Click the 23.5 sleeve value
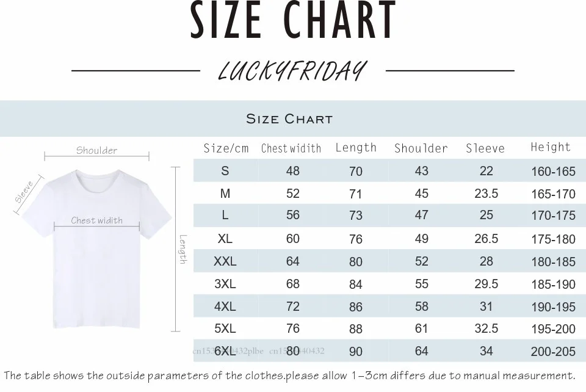586x392 pixels. click(487, 194)
